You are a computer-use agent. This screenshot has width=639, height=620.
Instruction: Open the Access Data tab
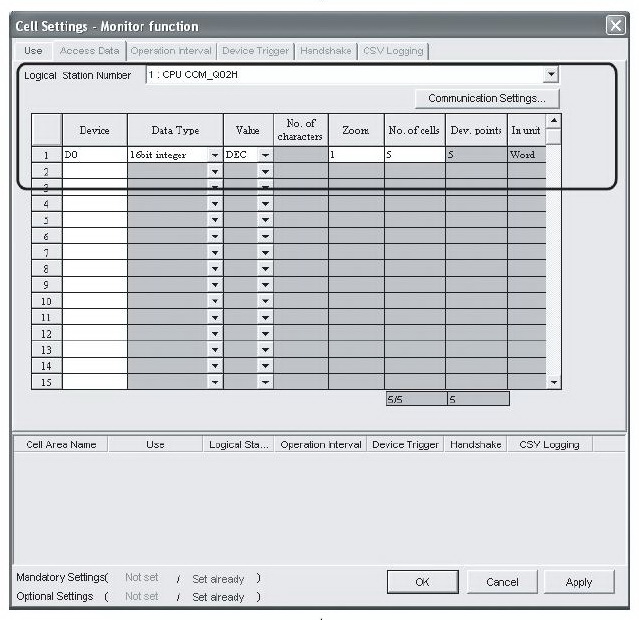tap(89, 51)
